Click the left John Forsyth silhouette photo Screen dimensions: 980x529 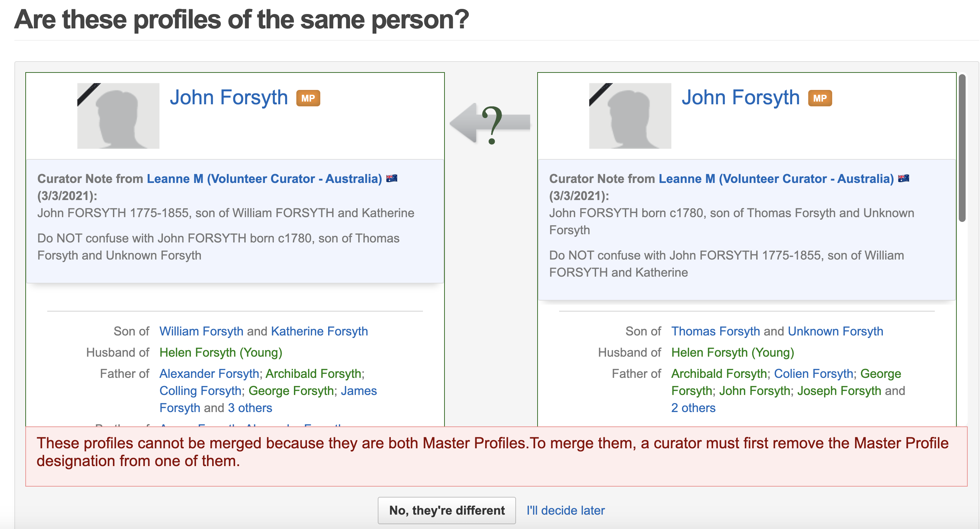pos(118,116)
